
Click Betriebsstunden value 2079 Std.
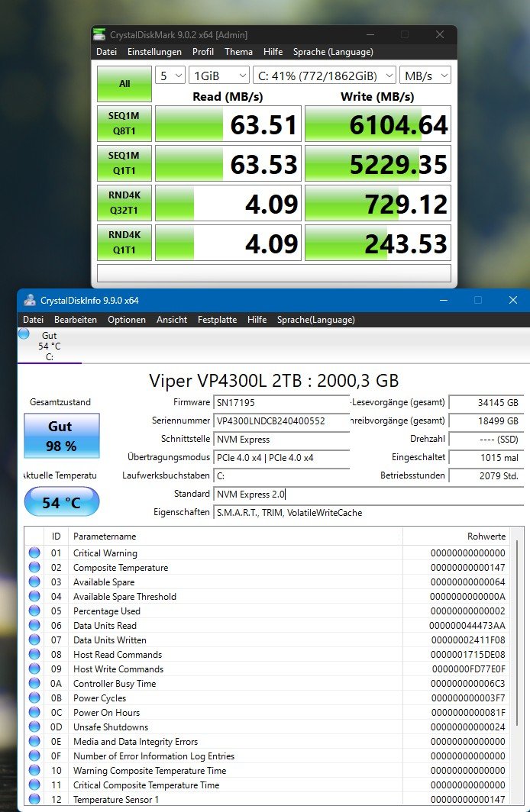(x=486, y=475)
